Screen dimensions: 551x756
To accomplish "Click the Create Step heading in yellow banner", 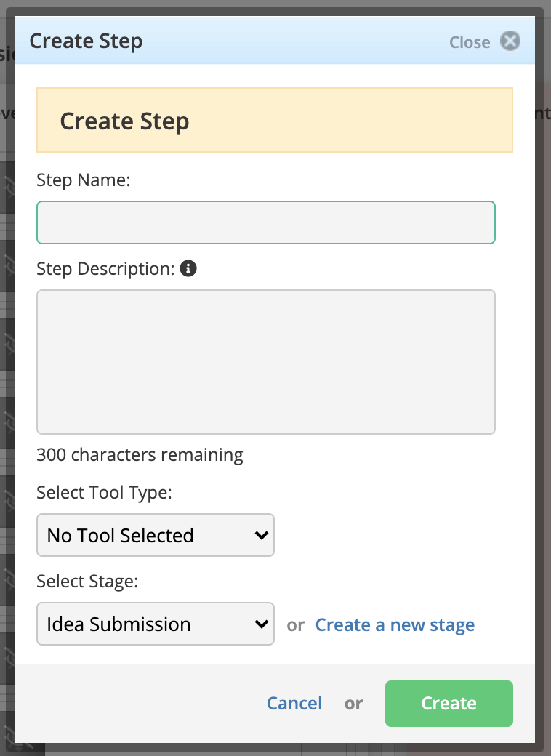I will 124,121.
